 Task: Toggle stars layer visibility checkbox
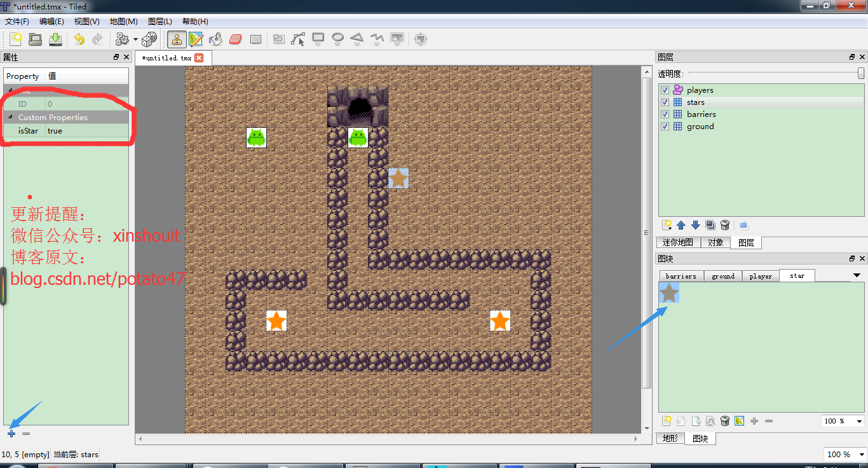pos(665,102)
